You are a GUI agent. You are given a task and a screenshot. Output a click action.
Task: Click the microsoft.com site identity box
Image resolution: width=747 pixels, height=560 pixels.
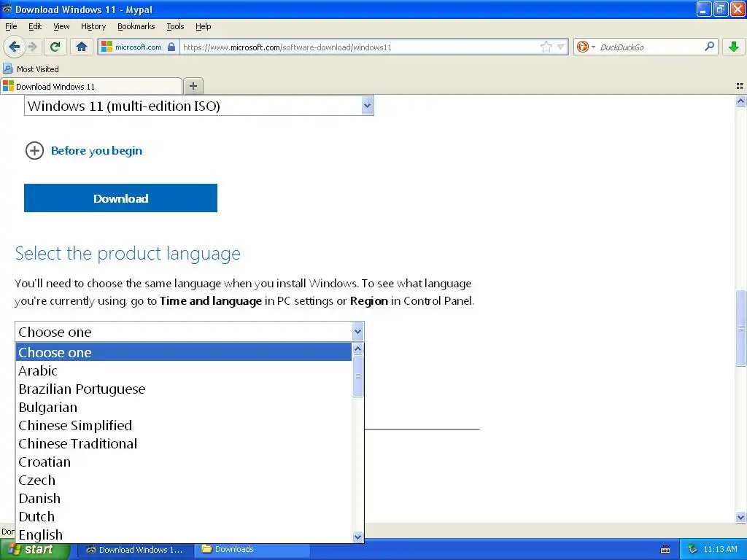pos(138,47)
